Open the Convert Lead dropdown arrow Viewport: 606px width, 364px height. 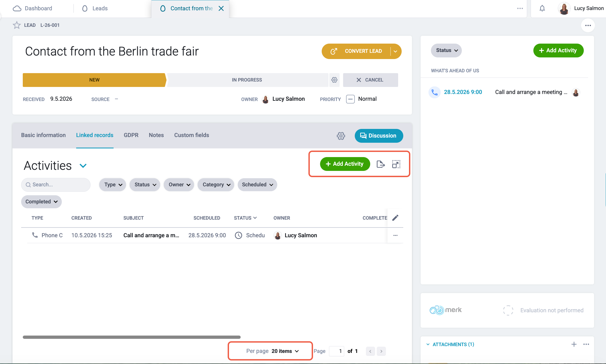point(396,51)
